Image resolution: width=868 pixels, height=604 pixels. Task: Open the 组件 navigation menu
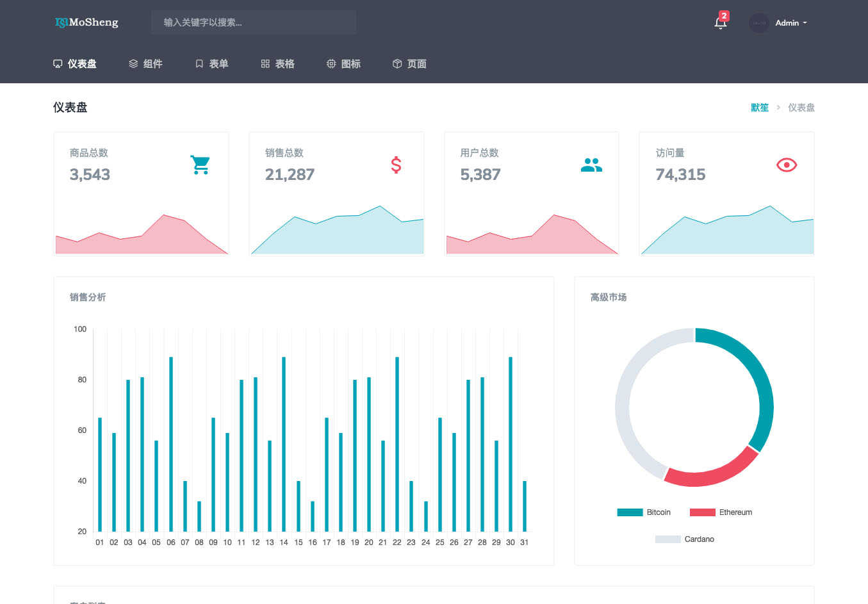145,64
